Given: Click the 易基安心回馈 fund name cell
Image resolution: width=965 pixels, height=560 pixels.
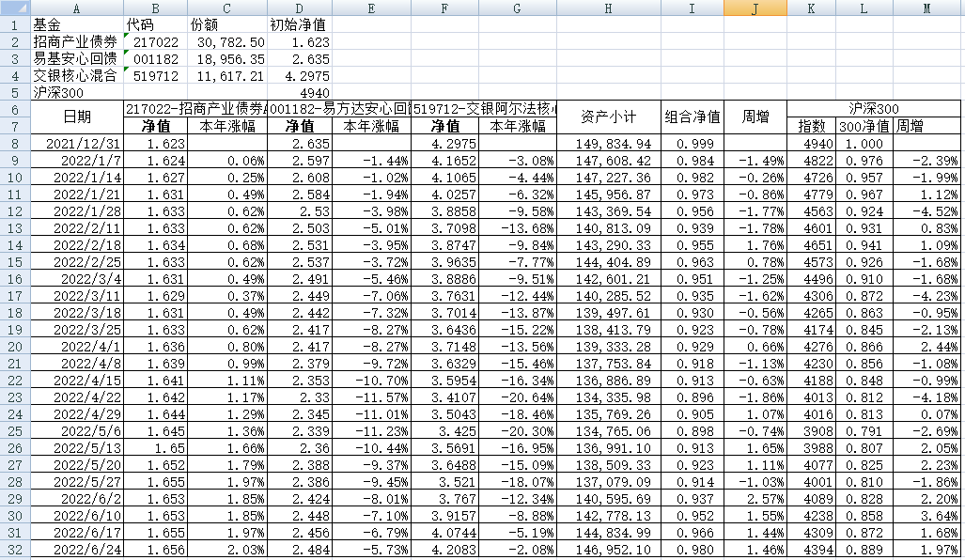Looking at the screenshot, I should pyautogui.click(x=77, y=59).
